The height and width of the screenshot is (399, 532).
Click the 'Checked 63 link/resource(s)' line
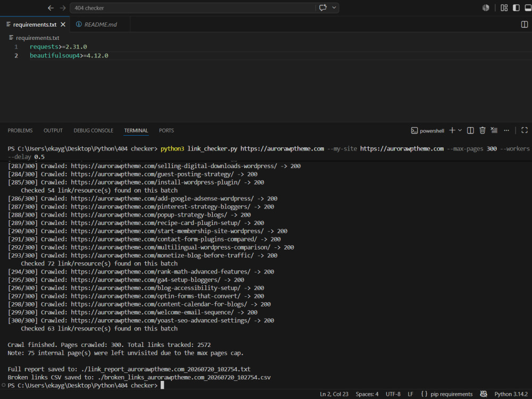tap(99, 328)
